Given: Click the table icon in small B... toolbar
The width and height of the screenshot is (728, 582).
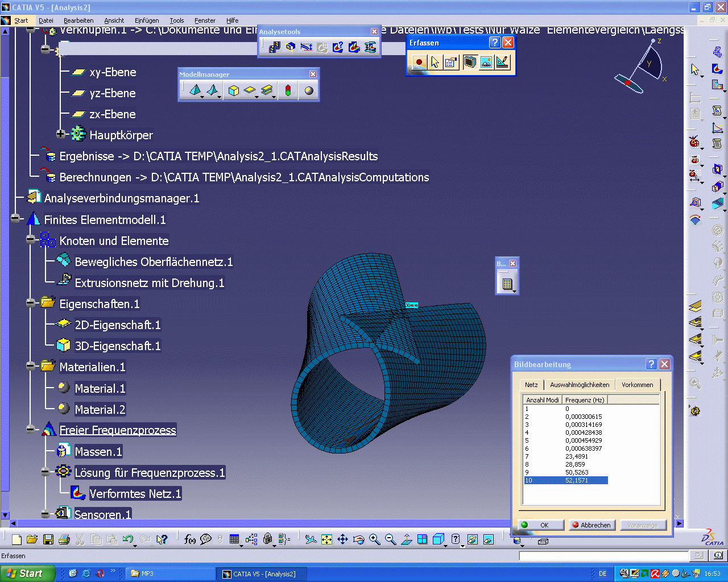Looking at the screenshot, I should pyautogui.click(x=507, y=283).
